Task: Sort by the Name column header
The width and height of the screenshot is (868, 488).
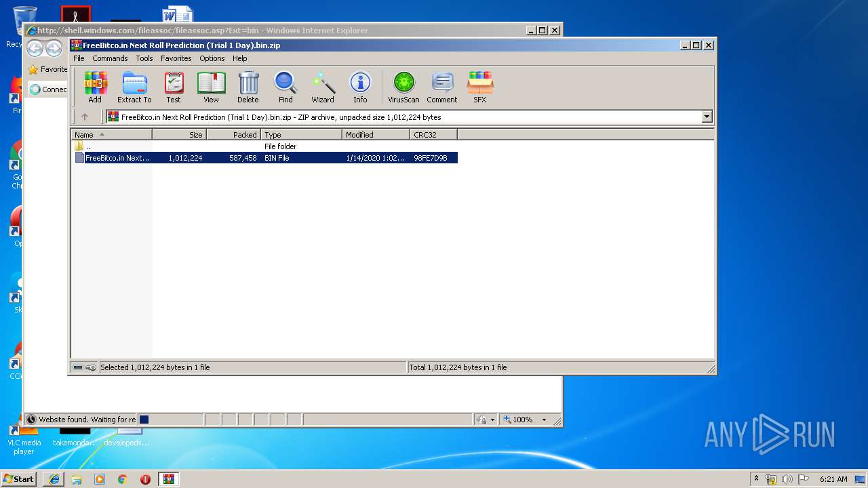Action: (111, 135)
